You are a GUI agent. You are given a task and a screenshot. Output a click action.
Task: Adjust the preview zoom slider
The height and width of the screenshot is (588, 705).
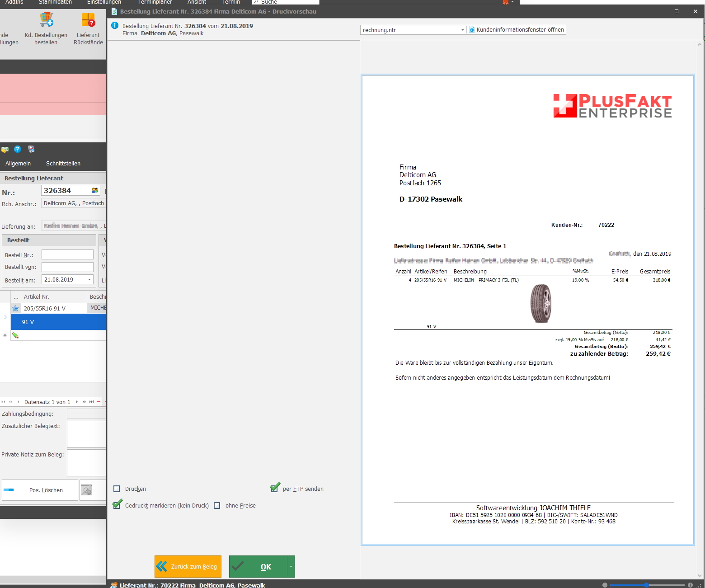pyautogui.click(x=647, y=585)
